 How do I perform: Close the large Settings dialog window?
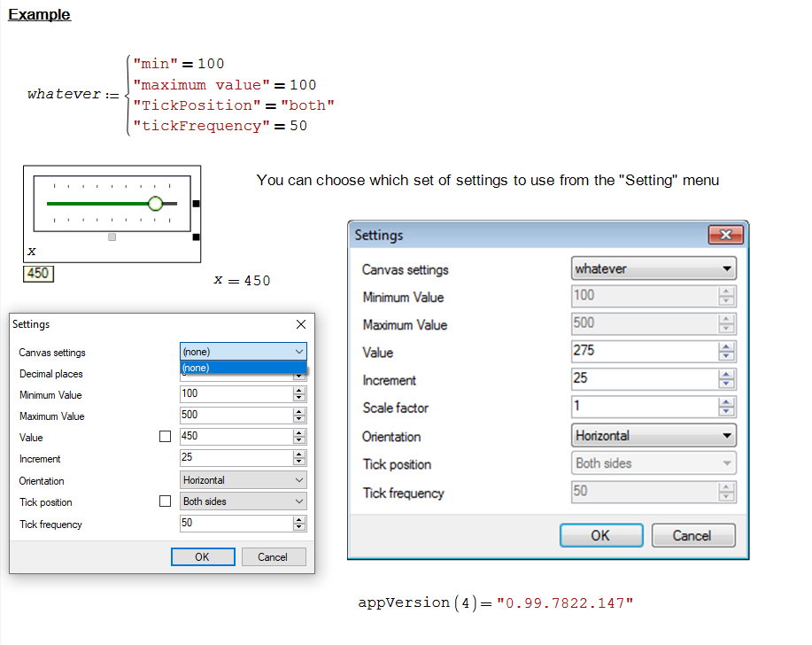pyautogui.click(x=725, y=235)
